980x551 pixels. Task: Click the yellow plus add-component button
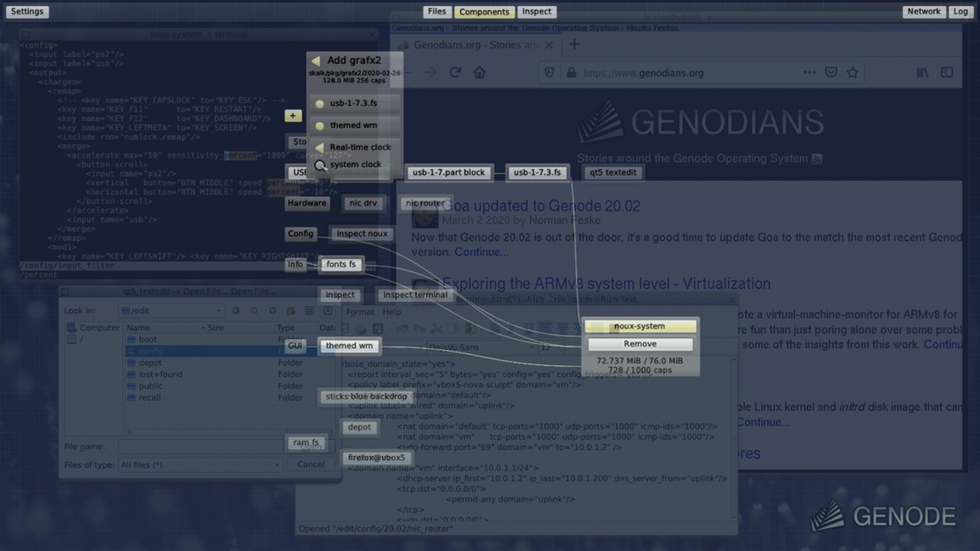coord(292,115)
